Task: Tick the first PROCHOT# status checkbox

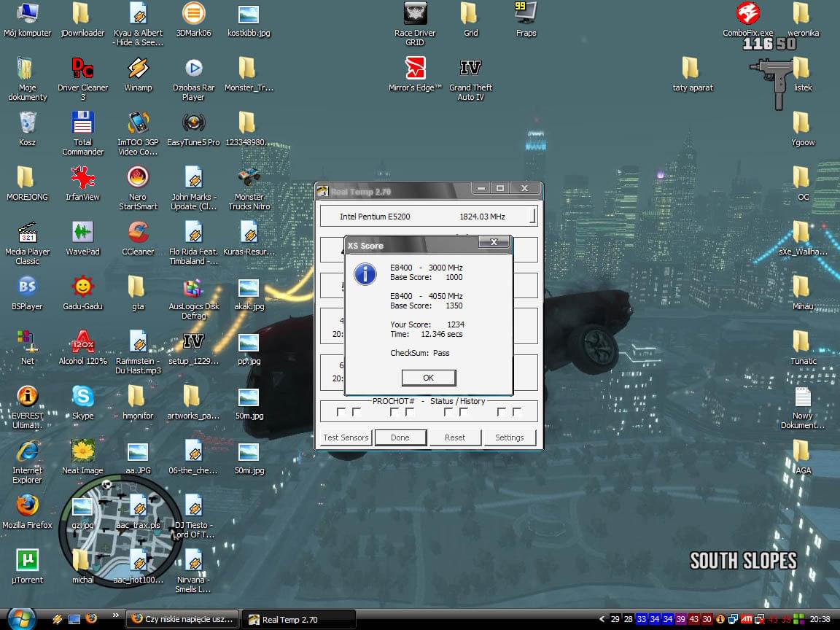Action: pos(341,413)
